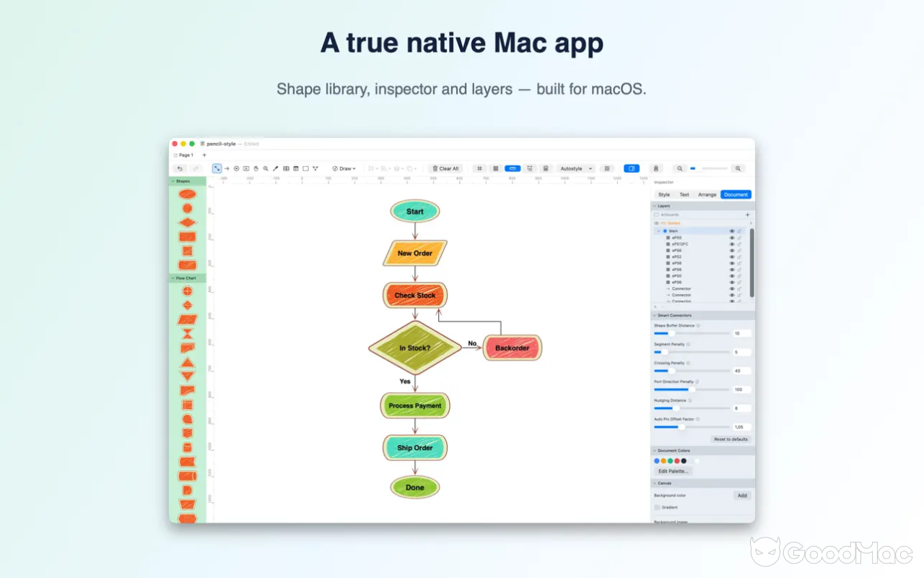This screenshot has height=578, width=924.
Task: Toggle visibility of the Guides layer
Action: (x=656, y=223)
